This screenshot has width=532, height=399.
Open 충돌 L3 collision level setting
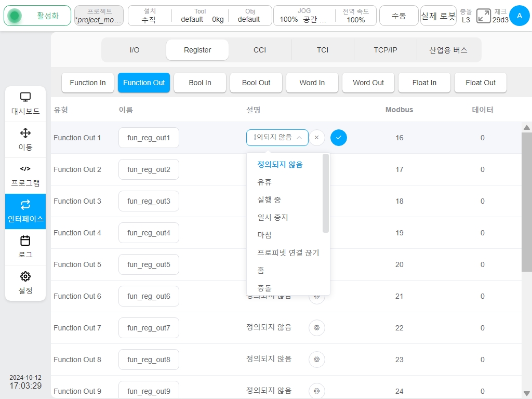tap(466, 16)
